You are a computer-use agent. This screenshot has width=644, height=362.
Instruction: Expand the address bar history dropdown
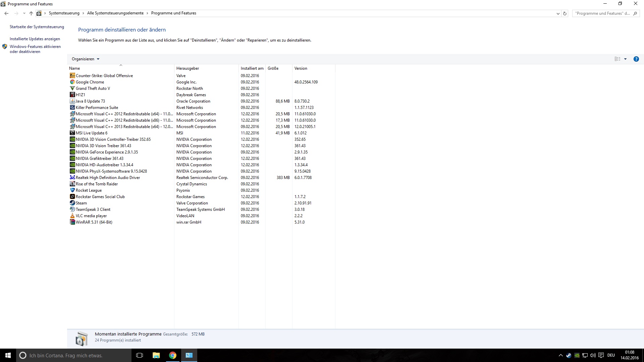click(x=558, y=13)
